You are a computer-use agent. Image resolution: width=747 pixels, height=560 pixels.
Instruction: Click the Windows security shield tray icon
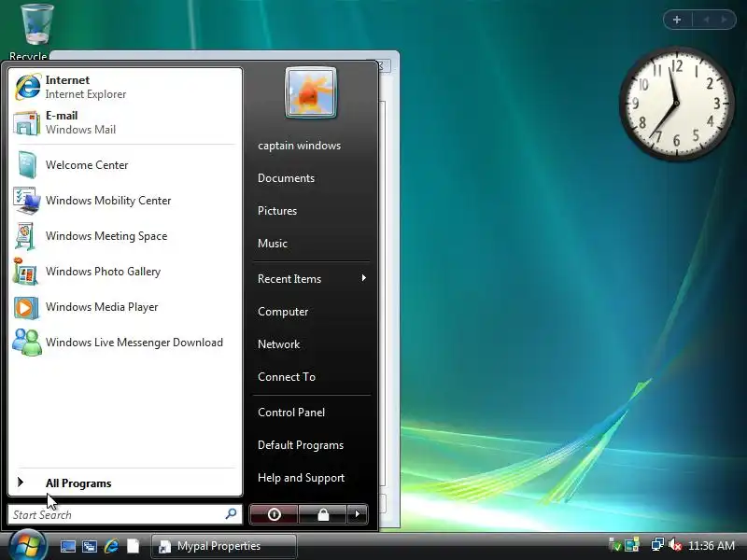tap(614, 545)
